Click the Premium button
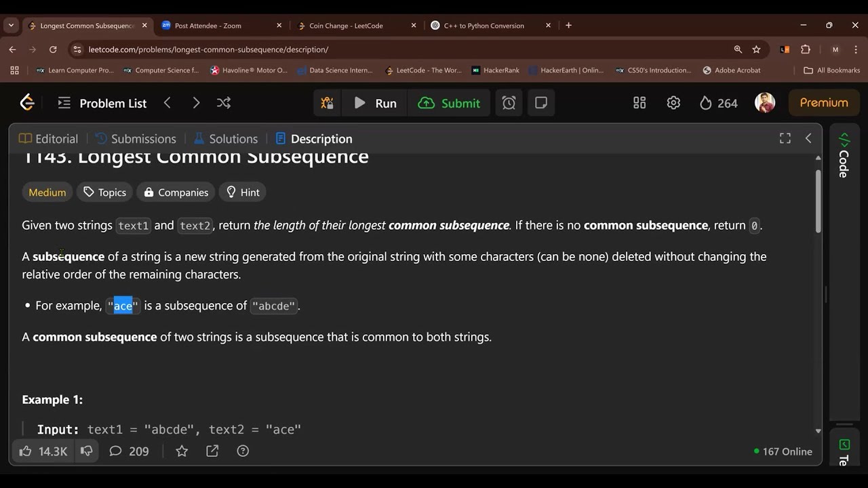The image size is (868, 488). pyautogui.click(x=824, y=103)
